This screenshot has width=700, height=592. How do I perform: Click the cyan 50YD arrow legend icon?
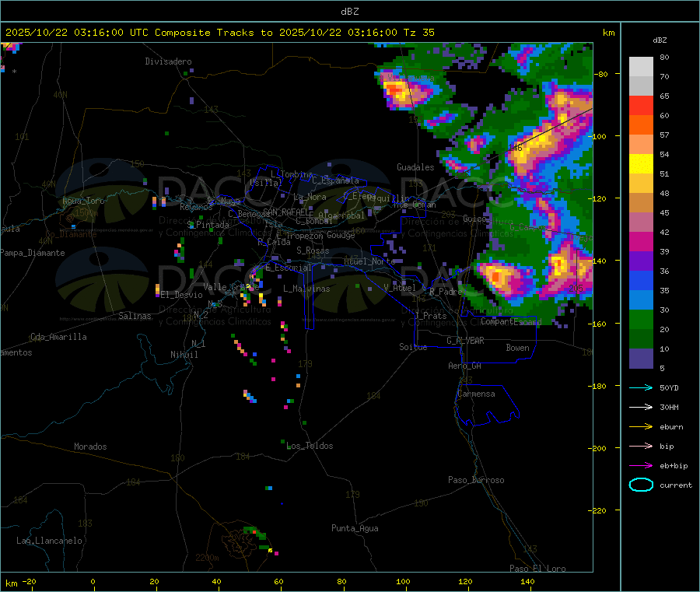(641, 387)
